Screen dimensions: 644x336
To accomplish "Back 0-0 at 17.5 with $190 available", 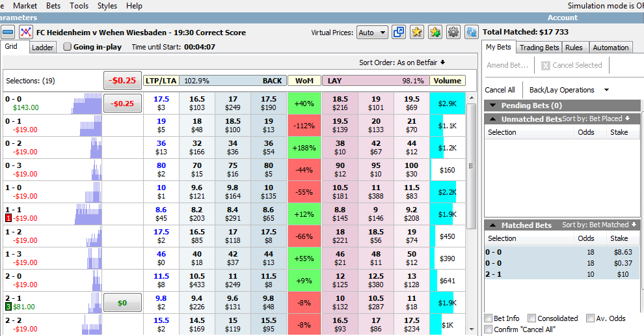I will 268,104.
